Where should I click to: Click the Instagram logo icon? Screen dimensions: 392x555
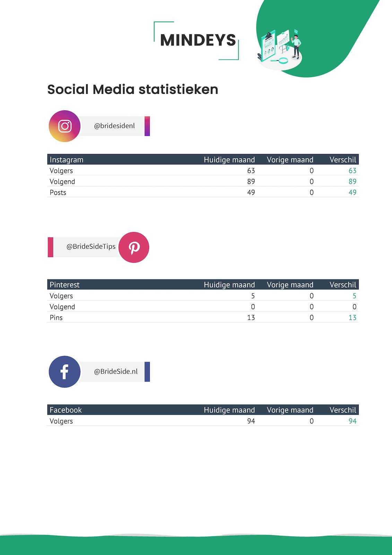[64, 126]
